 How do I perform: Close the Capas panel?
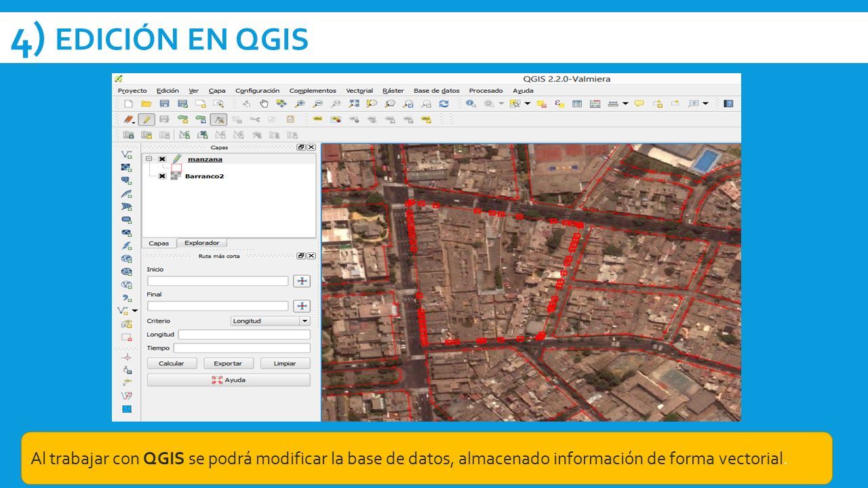coord(311,147)
